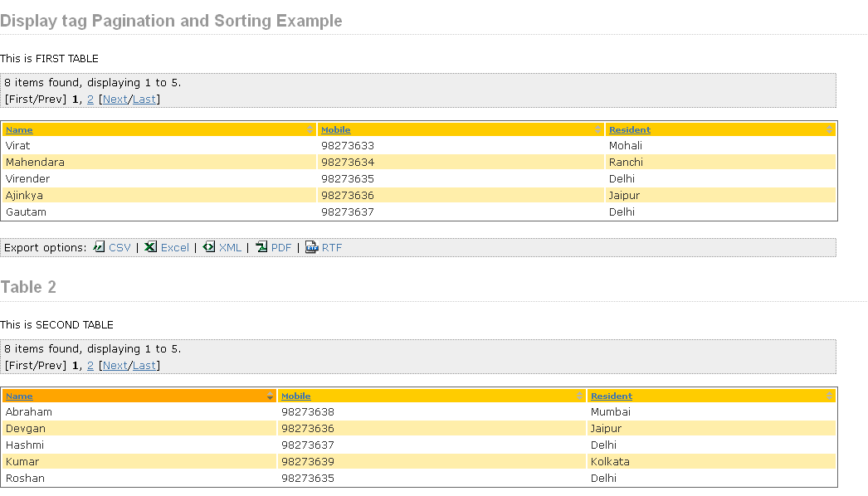Go to page 2 of second table

(x=90, y=365)
